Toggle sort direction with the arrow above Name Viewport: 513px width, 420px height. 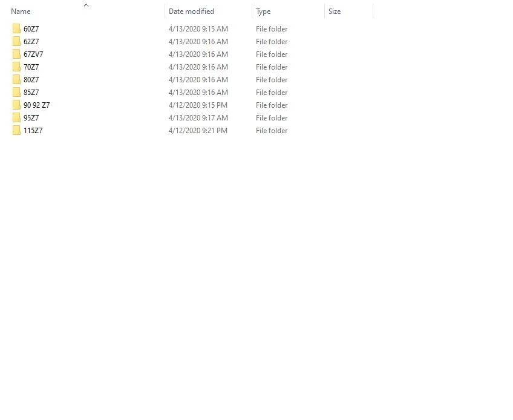86,5
